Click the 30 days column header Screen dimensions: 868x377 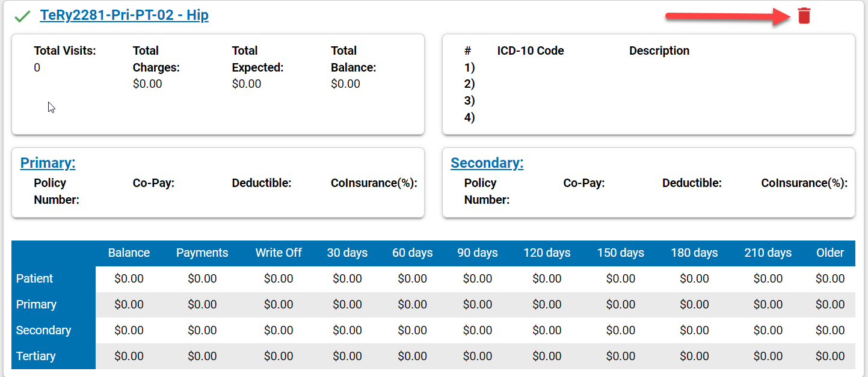pos(347,253)
